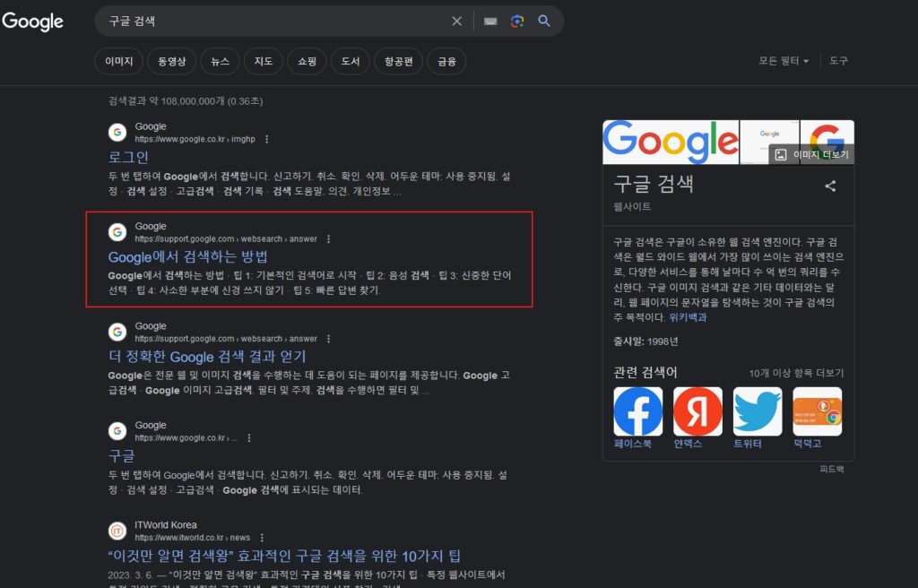The width and height of the screenshot is (918, 588).
Task: Expand the 모든 필터 dropdown
Action: click(784, 61)
